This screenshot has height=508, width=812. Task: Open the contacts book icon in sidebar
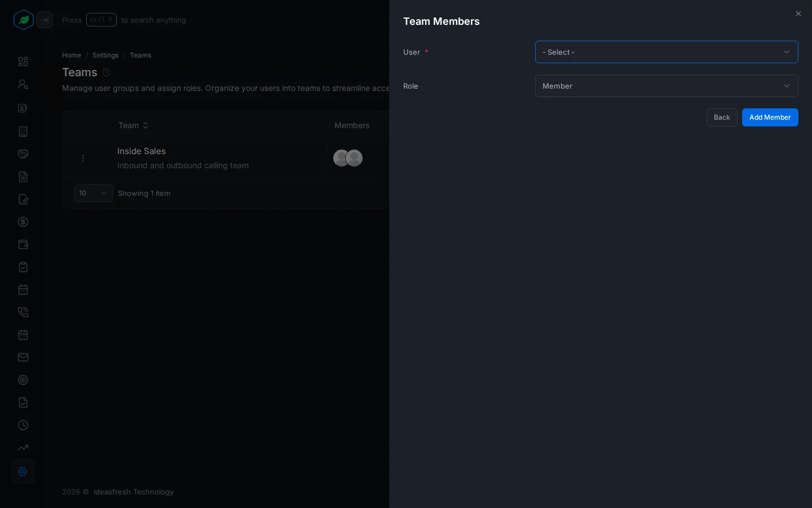point(23,108)
